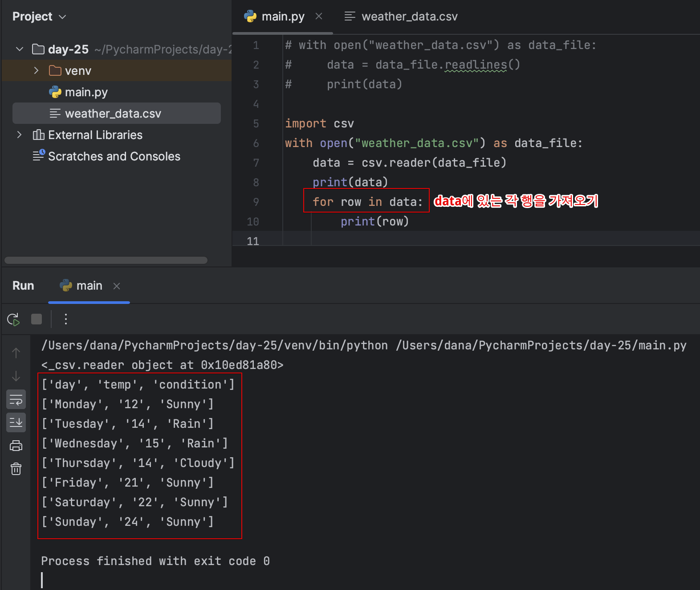
Task: Click the Scratches and Consoles icon
Action: [x=39, y=156]
